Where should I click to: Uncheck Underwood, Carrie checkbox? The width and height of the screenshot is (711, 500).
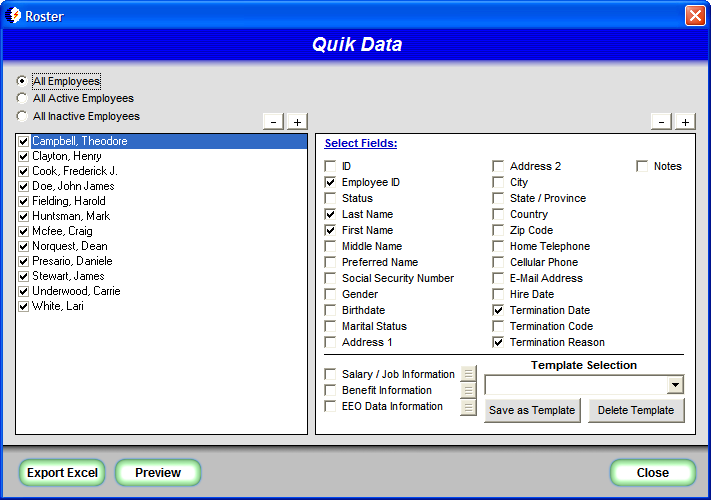pos(24,291)
